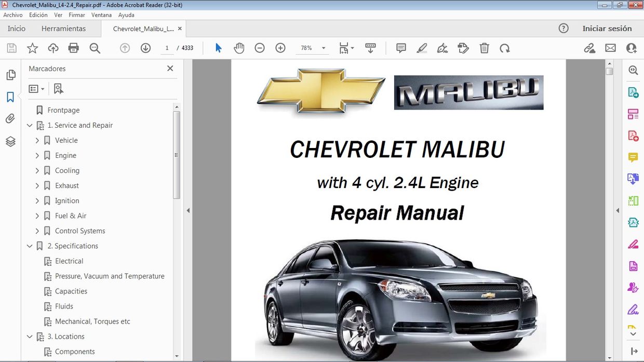
Task: Select the text Highlight tool
Action: [422, 48]
